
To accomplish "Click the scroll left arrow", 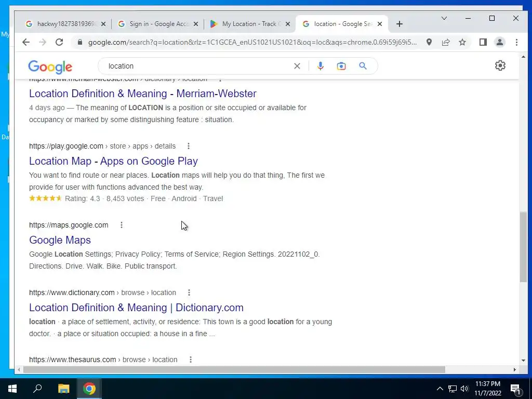I will [x=19, y=369].
